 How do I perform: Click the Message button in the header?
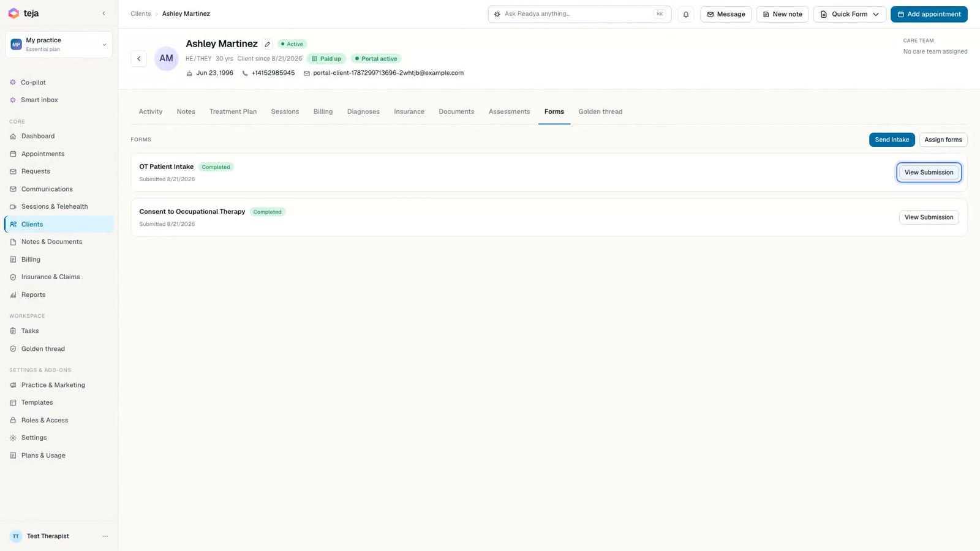[x=726, y=14]
